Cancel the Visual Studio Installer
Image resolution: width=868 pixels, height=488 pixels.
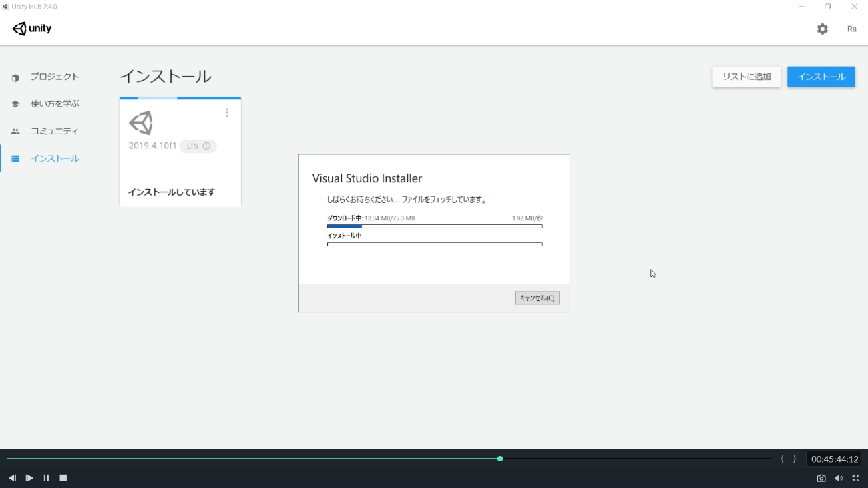(537, 298)
